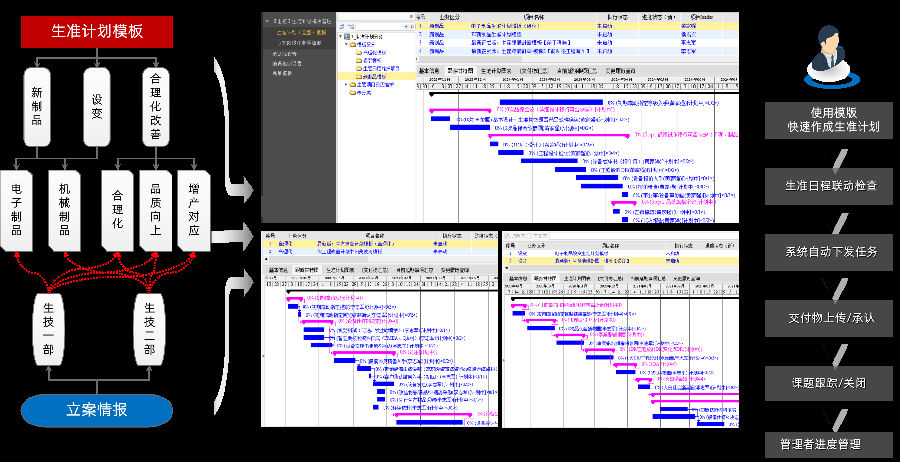
Task: Click the 品质向上 box
Action: point(155,209)
